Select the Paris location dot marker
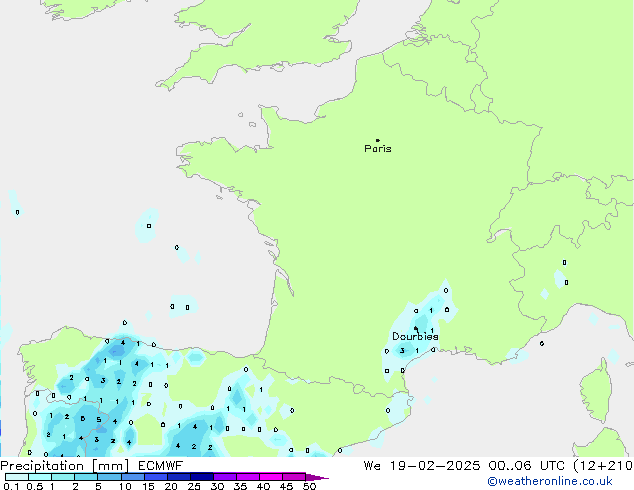The image size is (634, 490). click(x=378, y=140)
